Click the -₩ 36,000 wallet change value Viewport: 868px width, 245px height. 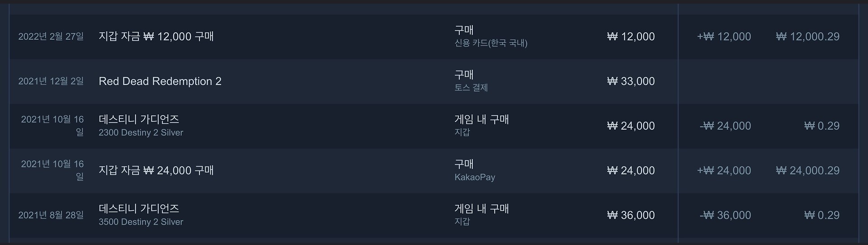725,215
